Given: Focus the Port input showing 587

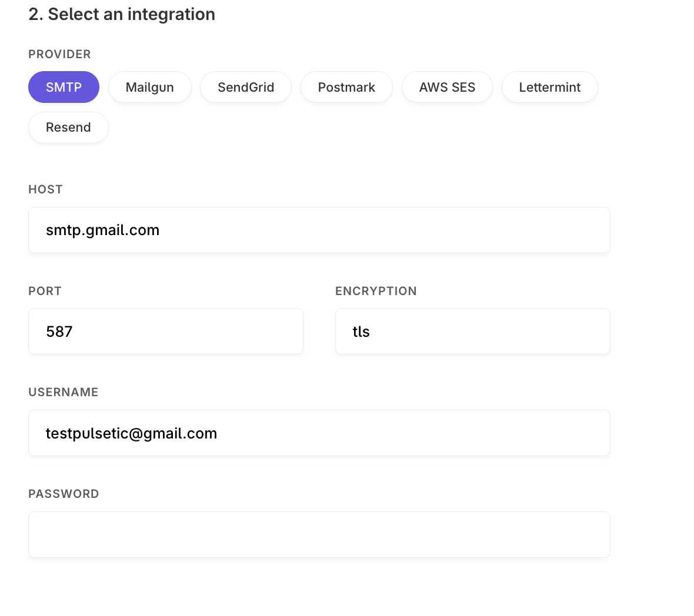Looking at the screenshot, I should (165, 331).
